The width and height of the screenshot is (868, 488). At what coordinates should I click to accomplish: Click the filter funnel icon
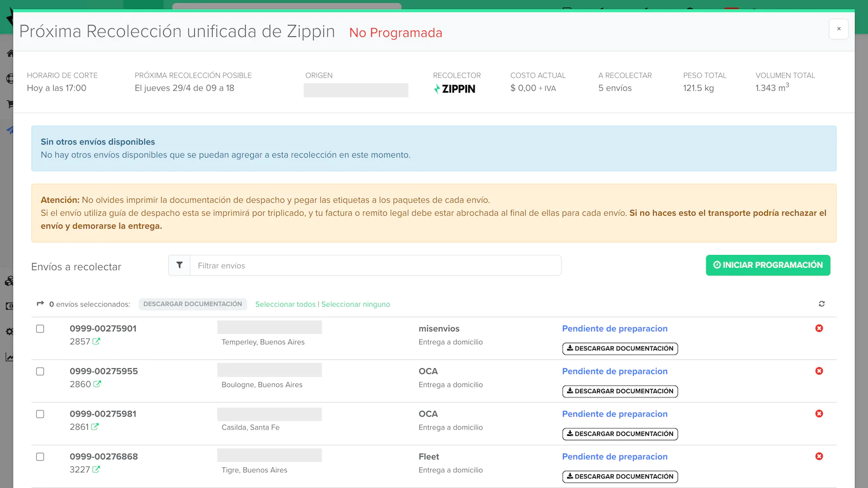[x=180, y=266]
